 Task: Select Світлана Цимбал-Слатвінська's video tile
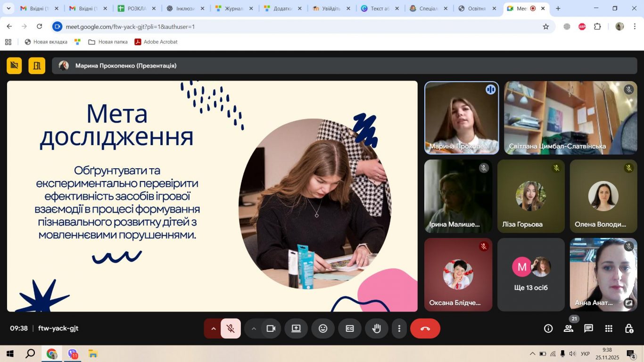571,118
